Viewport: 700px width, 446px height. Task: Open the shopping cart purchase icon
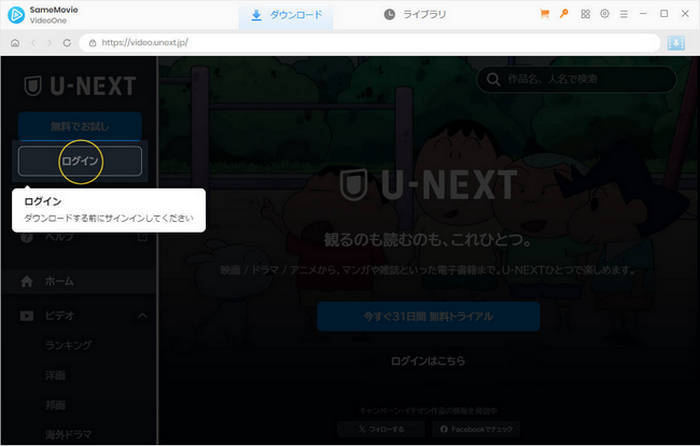point(544,14)
